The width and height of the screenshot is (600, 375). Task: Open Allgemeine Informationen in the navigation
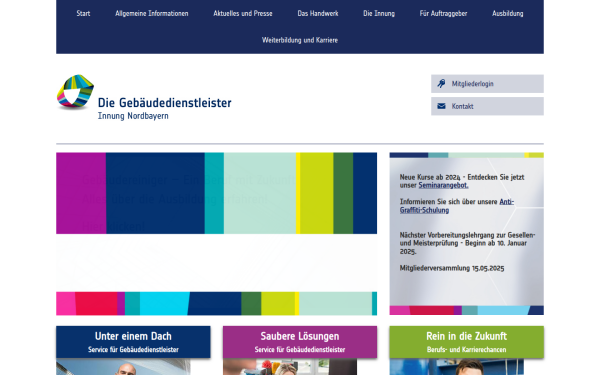click(x=152, y=13)
